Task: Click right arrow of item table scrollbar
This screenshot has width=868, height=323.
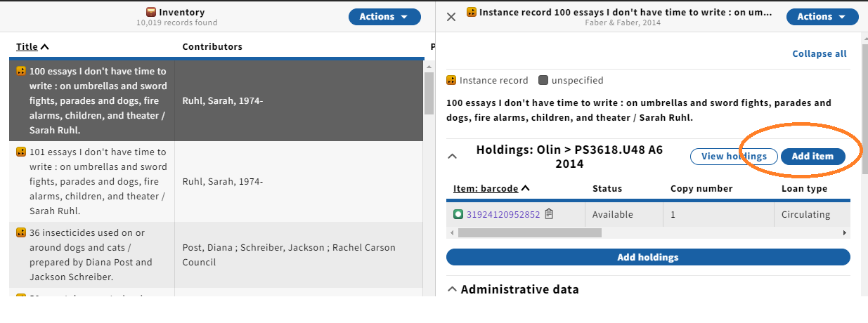Action: [x=845, y=232]
